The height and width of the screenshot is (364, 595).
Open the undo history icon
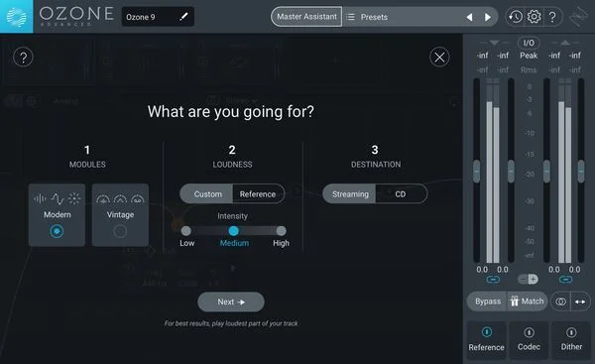(516, 17)
